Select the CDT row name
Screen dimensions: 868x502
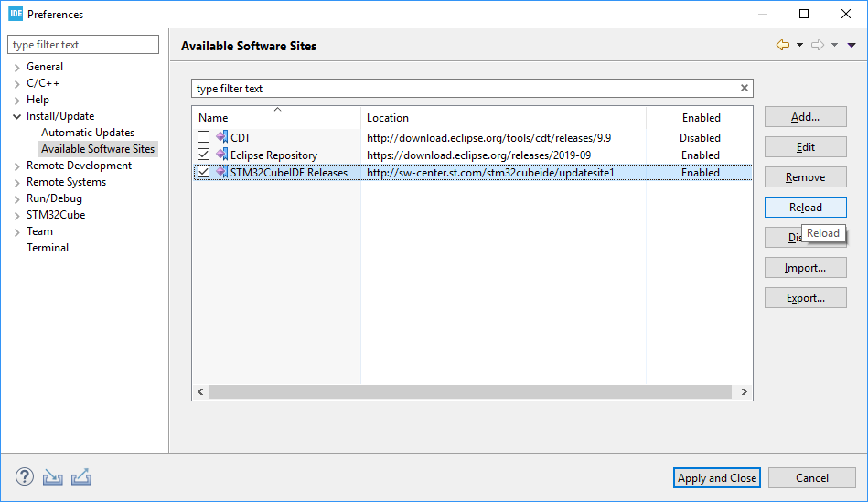coord(241,137)
